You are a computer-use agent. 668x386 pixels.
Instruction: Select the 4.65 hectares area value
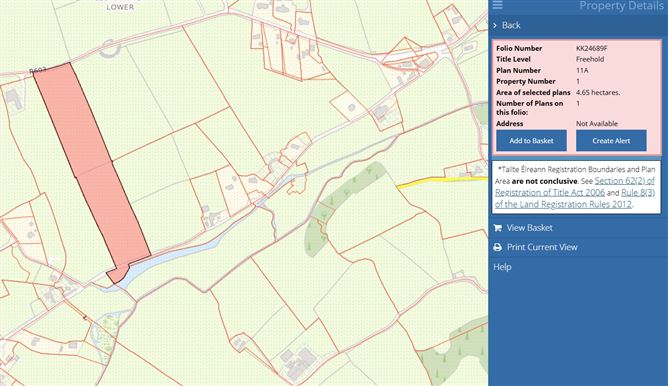tap(598, 92)
